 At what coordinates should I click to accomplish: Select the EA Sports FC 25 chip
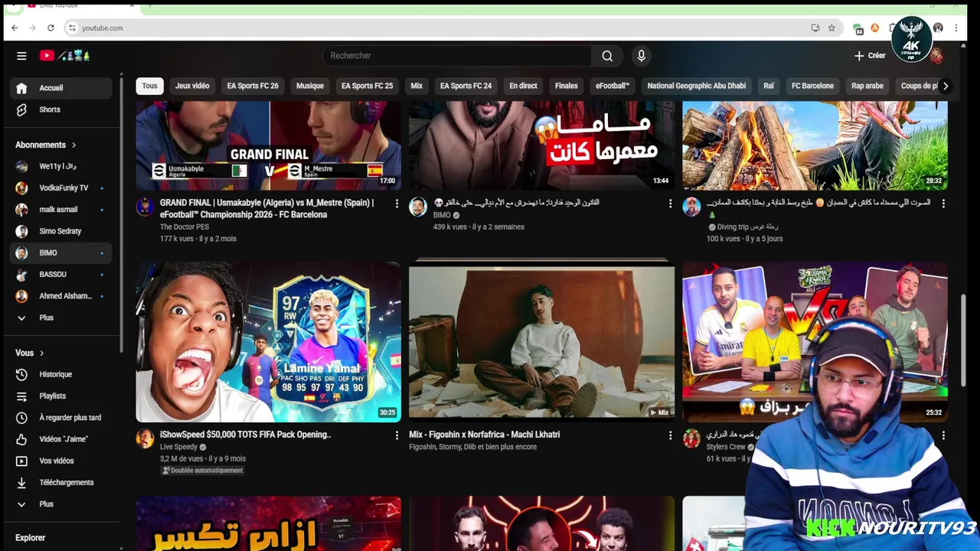[x=367, y=86]
